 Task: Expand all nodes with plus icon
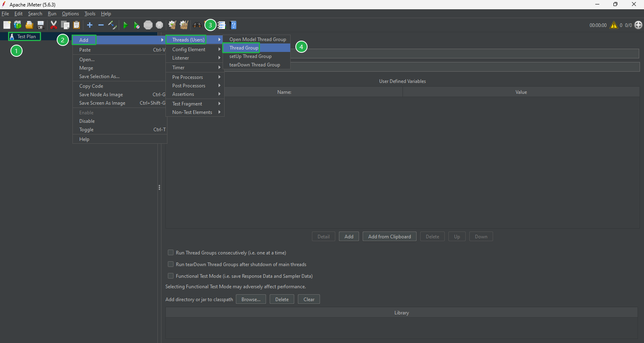(90, 25)
